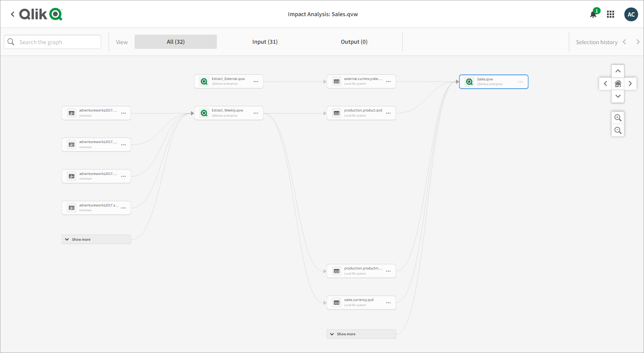Viewport: 644px width, 353px height.
Task: Switch to the Output (0) tab
Action: [x=354, y=42]
